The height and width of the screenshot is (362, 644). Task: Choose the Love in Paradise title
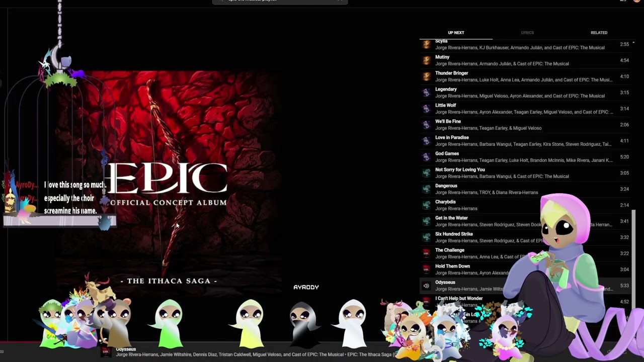point(452,138)
